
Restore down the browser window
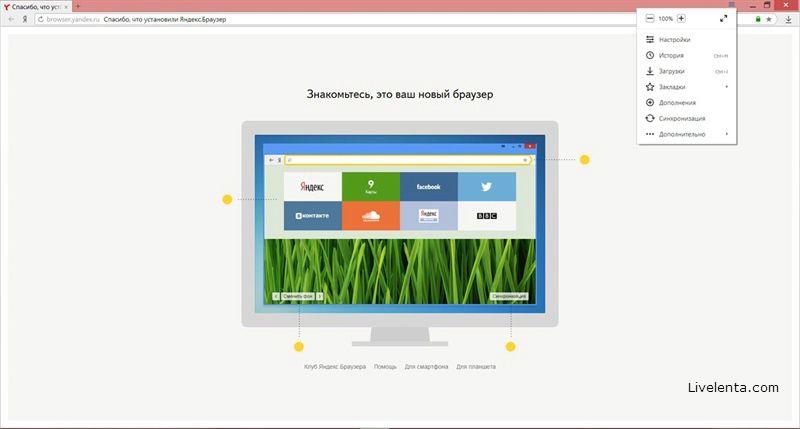767,5
